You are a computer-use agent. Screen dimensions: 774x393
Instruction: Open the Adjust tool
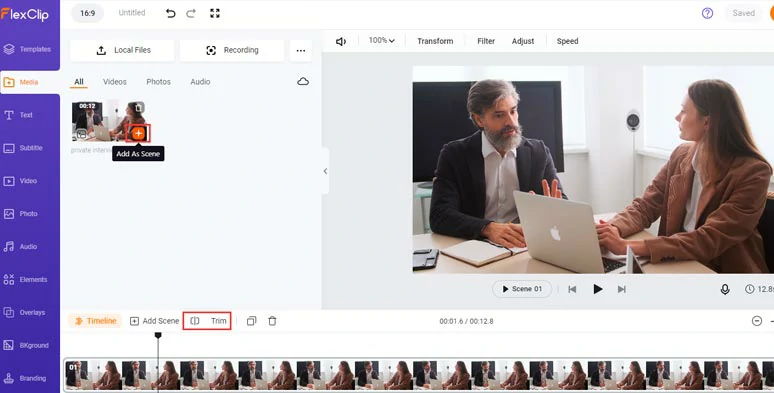click(523, 41)
